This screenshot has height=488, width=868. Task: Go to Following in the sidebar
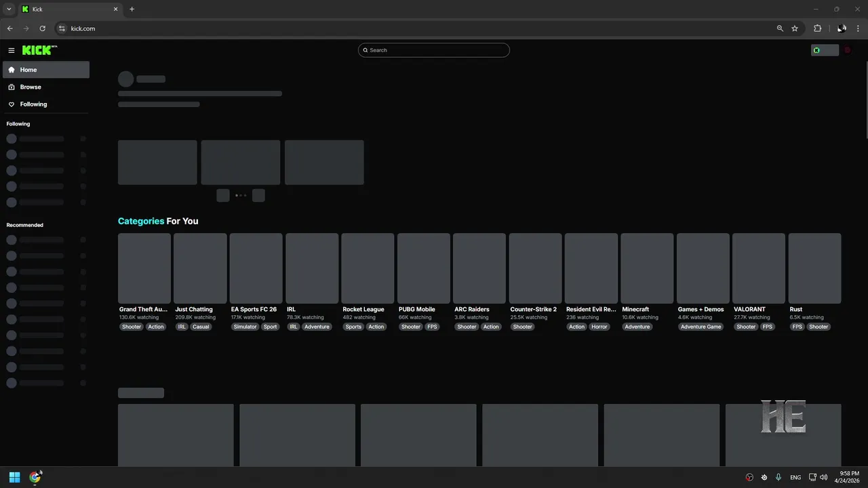[x=46, y=104]
